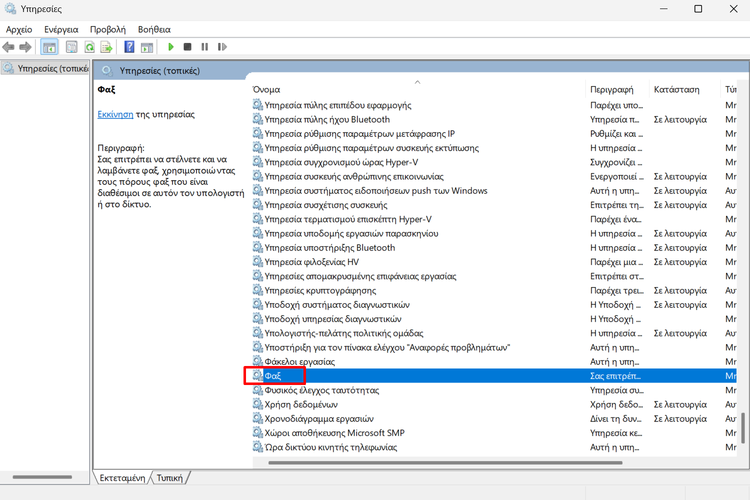This screenshot has width=750, height=500.
Task: Click the blue Help toolbar icon
Action: [x=129, y=47]
